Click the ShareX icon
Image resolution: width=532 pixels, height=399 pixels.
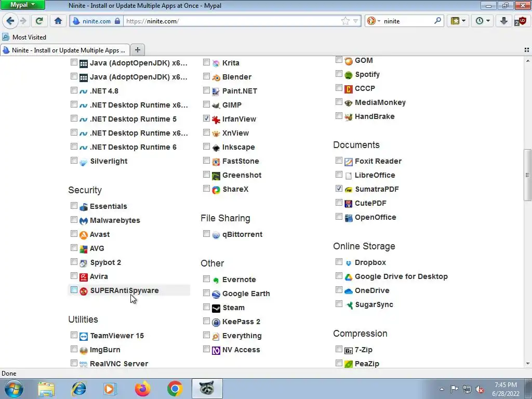(x=216, y=190)
